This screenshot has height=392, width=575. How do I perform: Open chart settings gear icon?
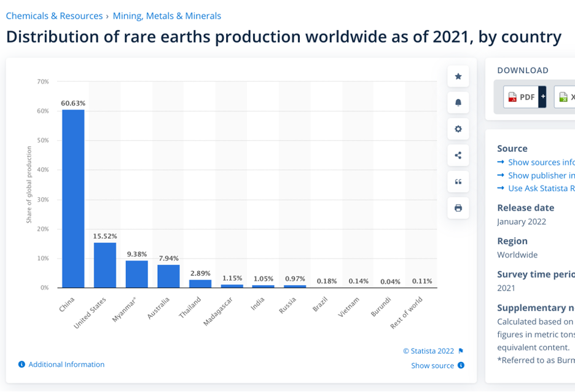[458, 130]
